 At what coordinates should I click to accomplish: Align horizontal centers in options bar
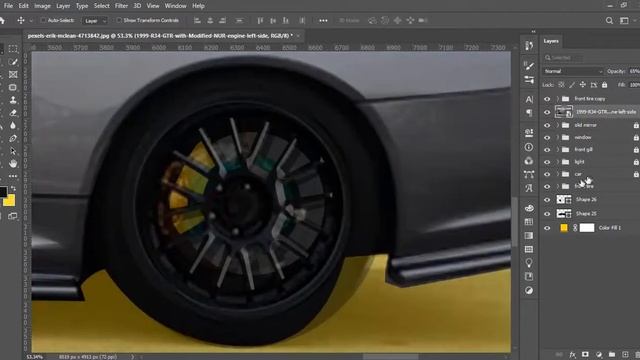click(210, 20)
